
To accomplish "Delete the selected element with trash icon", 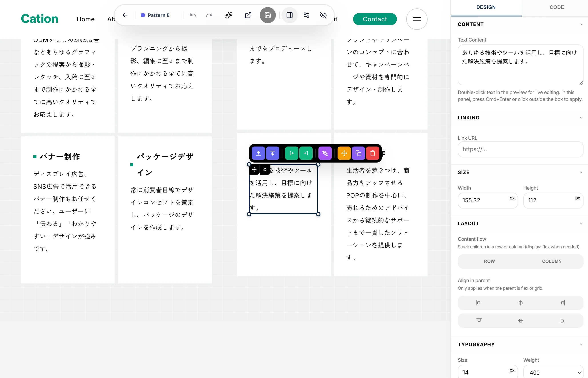I will (373, 153).
